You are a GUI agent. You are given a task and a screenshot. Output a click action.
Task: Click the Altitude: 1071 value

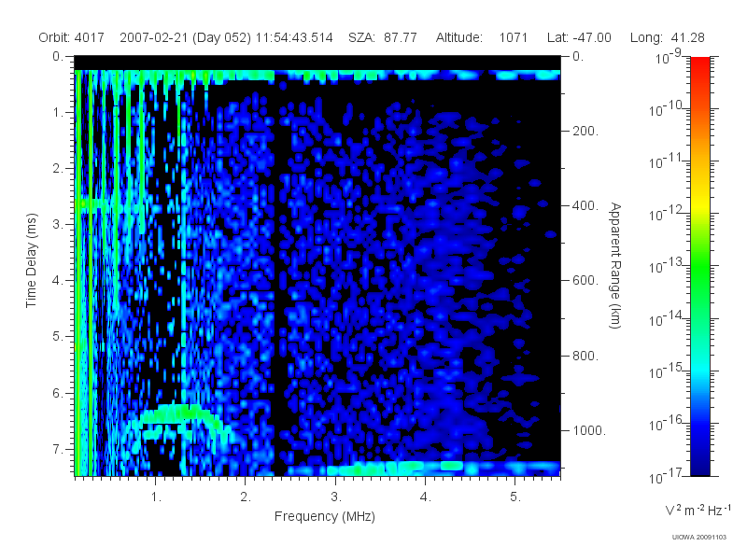pyautogui.click(x=481, y=37)
